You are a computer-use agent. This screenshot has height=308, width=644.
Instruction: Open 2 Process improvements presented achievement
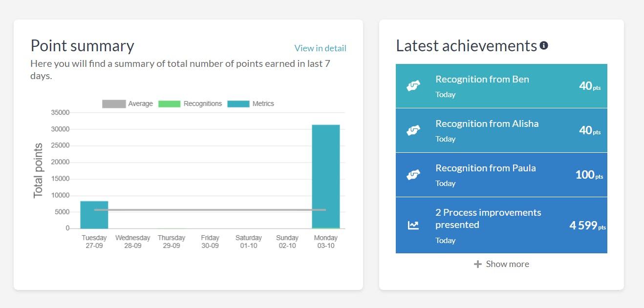click(501, 225)
